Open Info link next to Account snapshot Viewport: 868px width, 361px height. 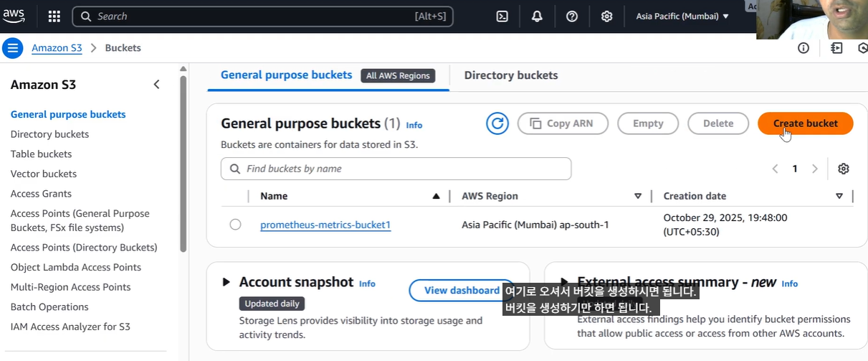367,283
